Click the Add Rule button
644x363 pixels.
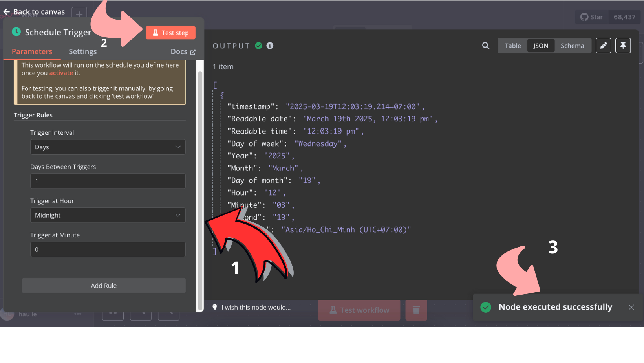[x=104, y=286]
